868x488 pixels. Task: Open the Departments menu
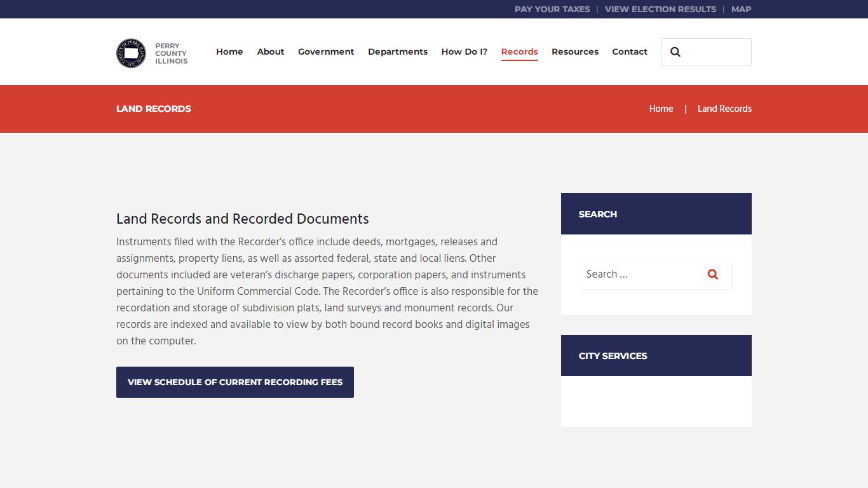398,51
